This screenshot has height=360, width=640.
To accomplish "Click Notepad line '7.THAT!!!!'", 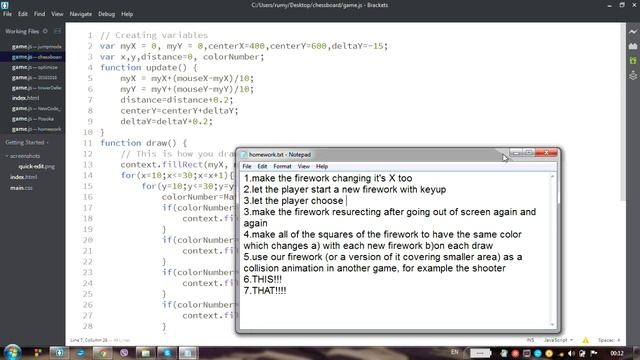I will pos(265,291).
